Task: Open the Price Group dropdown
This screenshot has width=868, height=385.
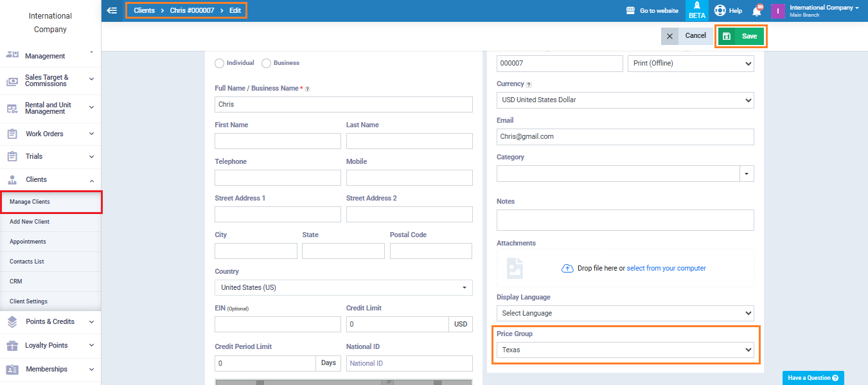Action: tap(624, 350)
